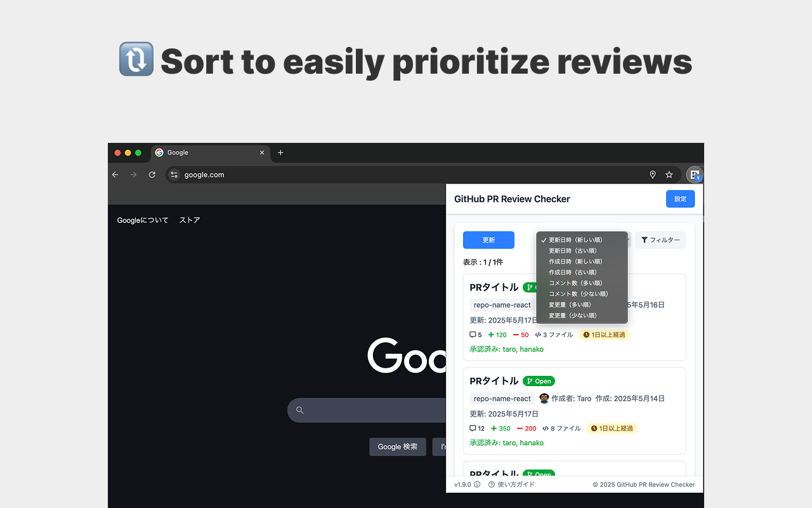
Task: Click the second PR card title PRタイトル
Action: (494, 381)
